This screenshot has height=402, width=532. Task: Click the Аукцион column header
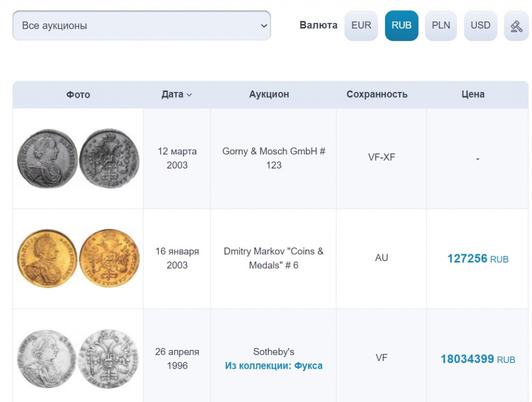tap(269, 95)
